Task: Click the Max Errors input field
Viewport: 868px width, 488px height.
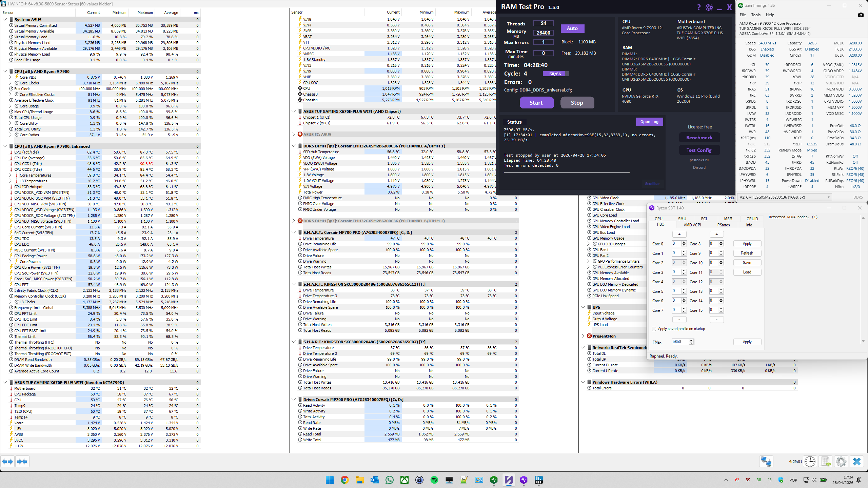Action: [544, 42]
